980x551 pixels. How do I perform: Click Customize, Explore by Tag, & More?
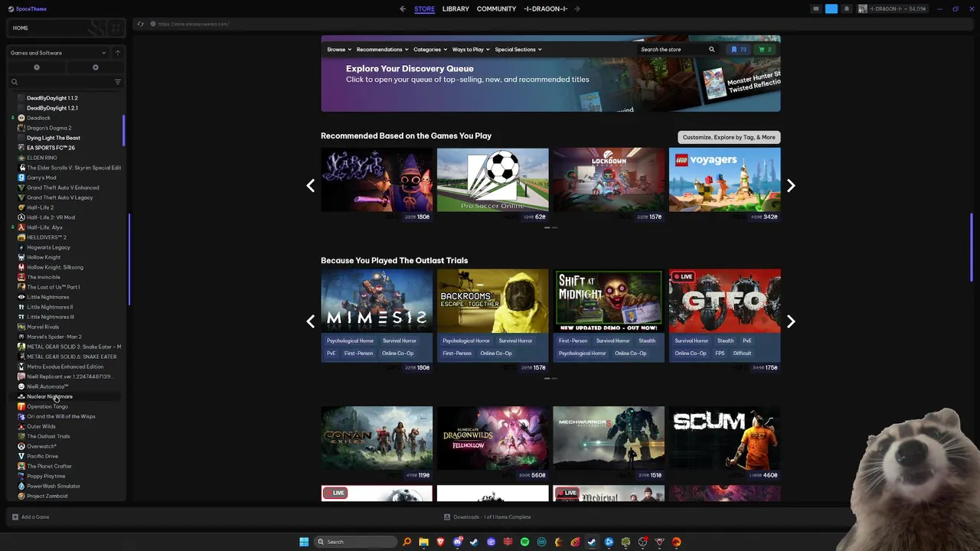pos(729,137)
